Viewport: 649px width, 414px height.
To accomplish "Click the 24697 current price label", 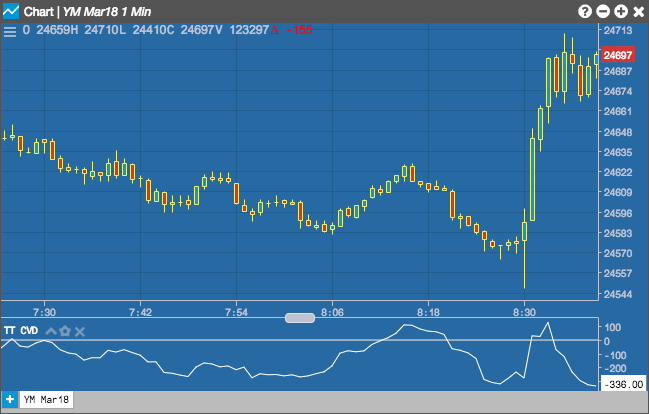I will point(618,55).
